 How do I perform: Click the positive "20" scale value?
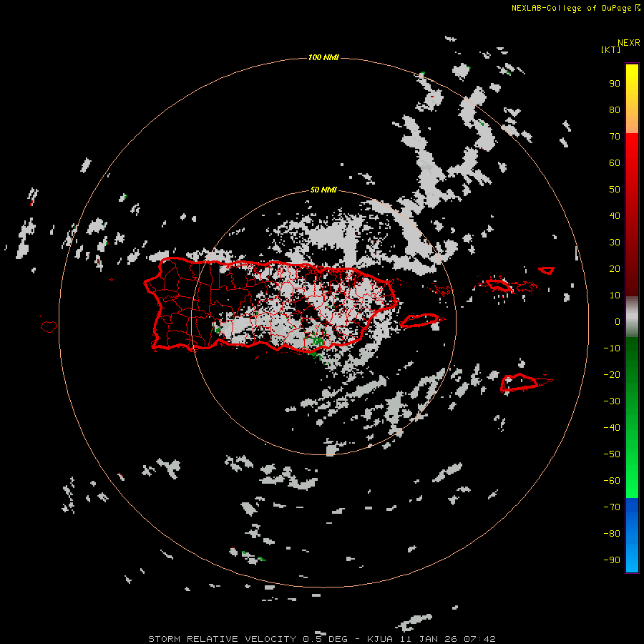pyautogui.click(x=615, y=268)
